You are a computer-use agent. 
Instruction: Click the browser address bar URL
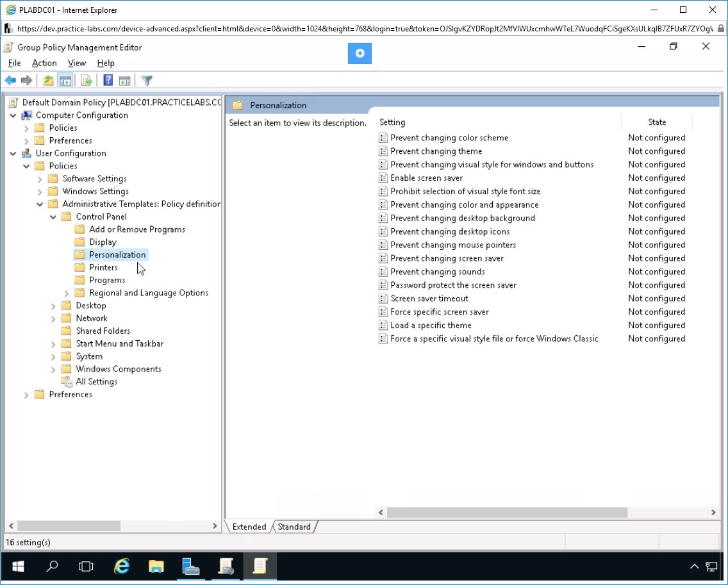tap(365, 29)
